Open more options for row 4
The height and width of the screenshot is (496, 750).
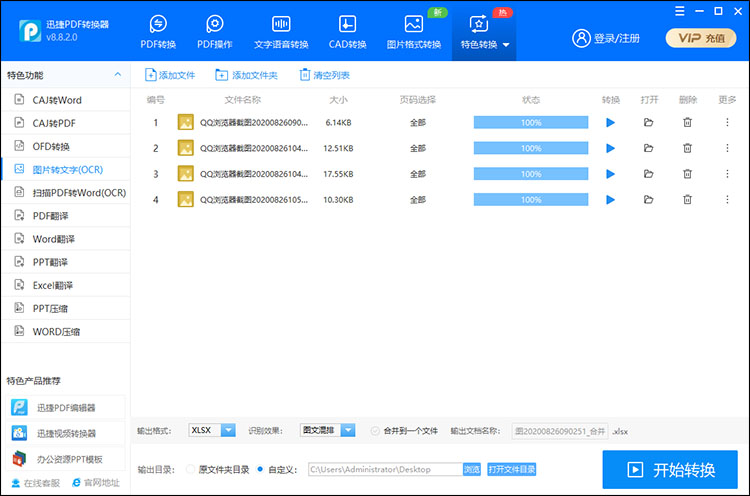tap(727, 199)
